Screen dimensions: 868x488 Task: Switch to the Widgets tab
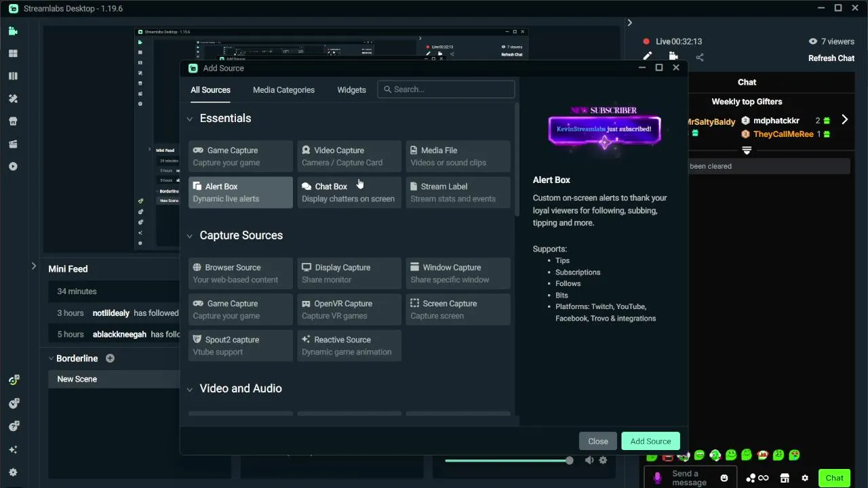[x=351, y=89]
